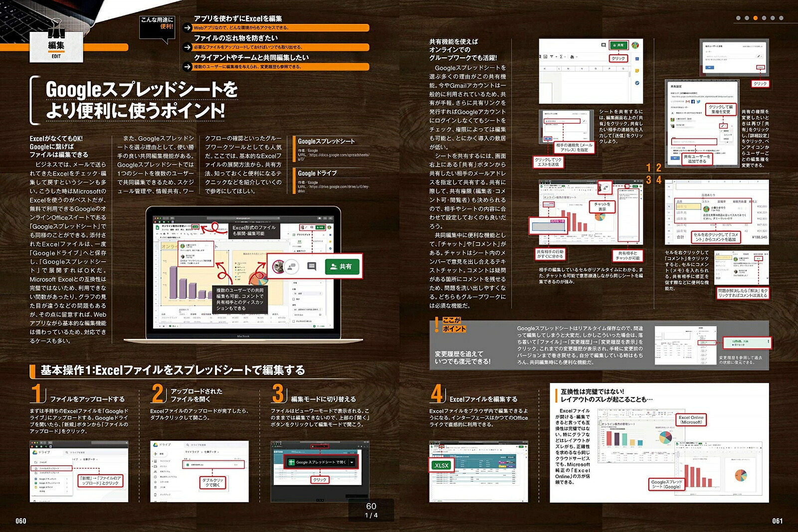Expand the Google スプレッドシート submenu arrow
Viewport: 798px width, 532px height.
tap(67, 483)
